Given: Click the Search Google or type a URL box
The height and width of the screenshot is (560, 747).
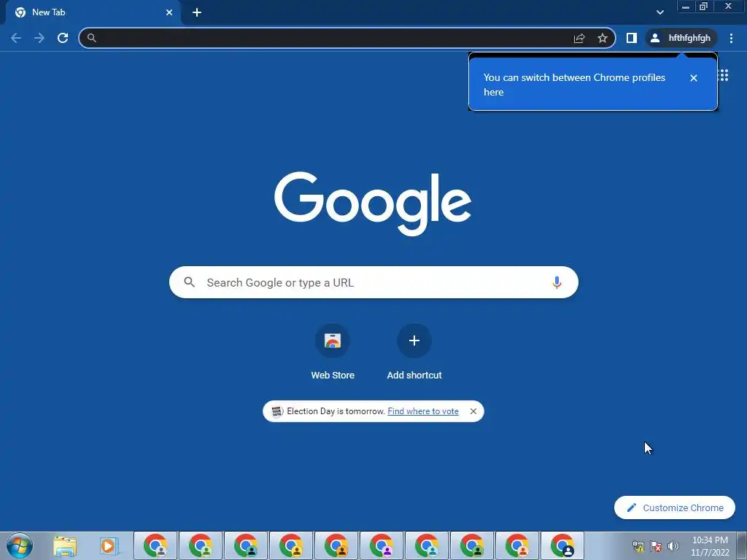Looking at the screenshot, I should click(373, 282).
